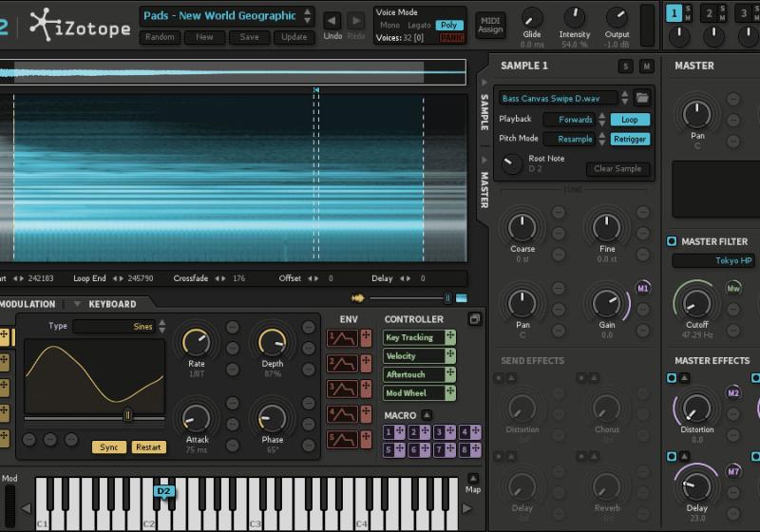Enable Mono voice mode
760x532 pixels.
pyautogui.click(x=389, y=26)
